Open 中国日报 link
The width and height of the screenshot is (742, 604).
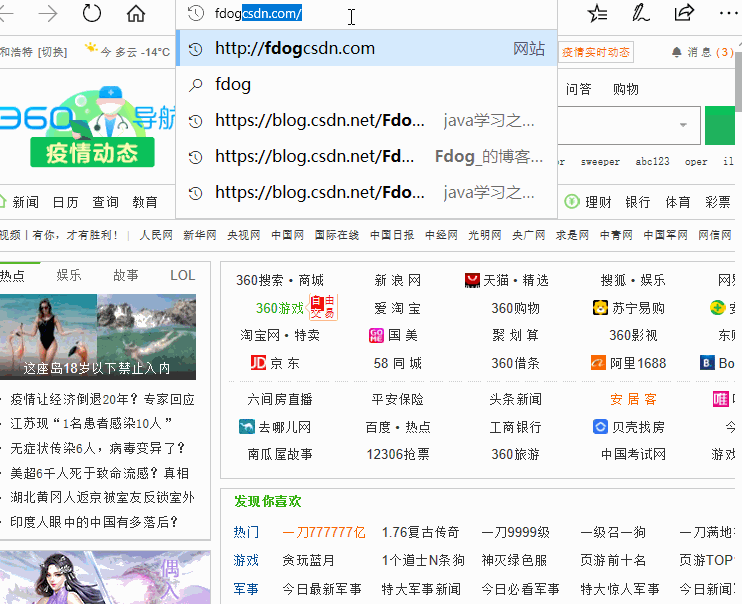(392, 235)
